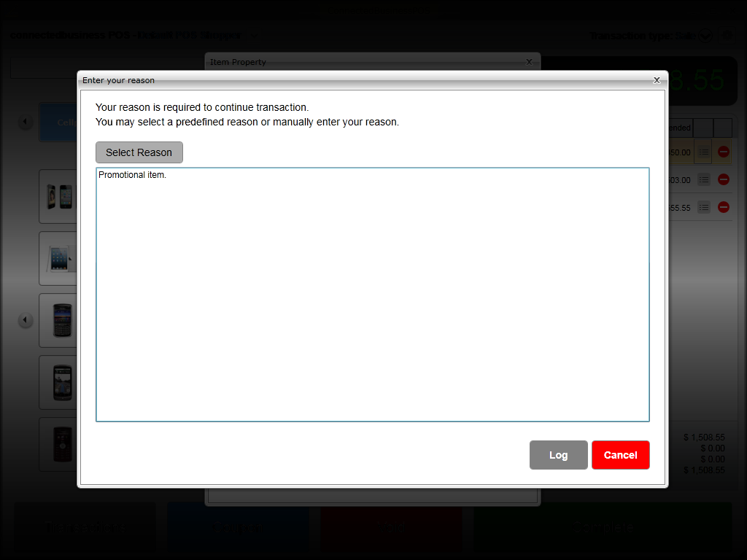
Task: Close the Item Property window behind
Action: [529, 62]
